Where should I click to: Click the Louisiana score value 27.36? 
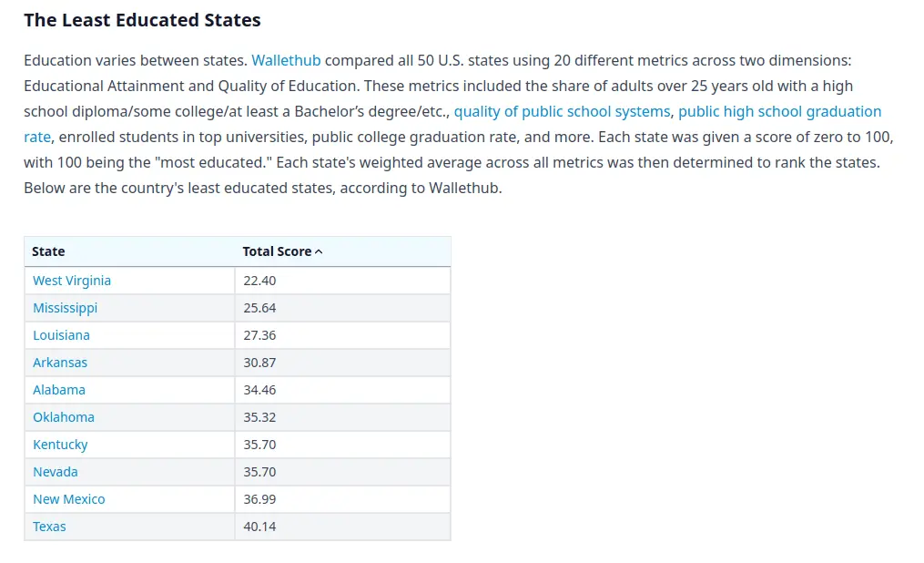coord(259,335)
